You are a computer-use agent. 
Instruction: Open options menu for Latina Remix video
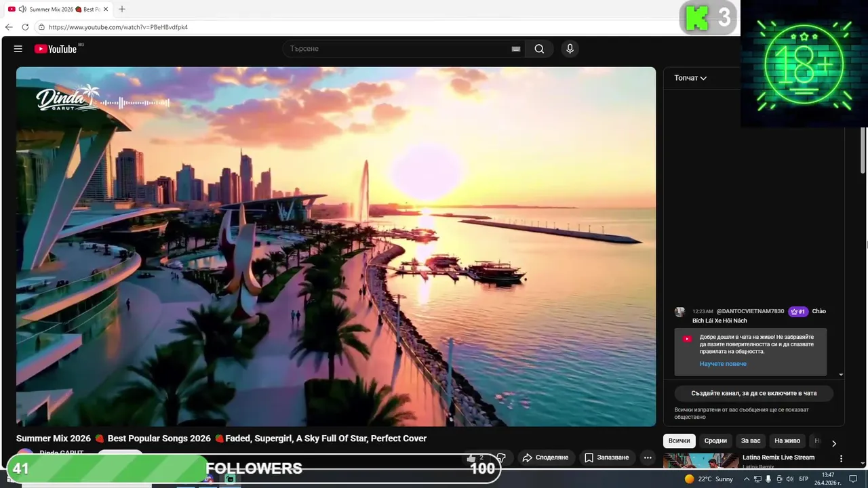(842, 459)
